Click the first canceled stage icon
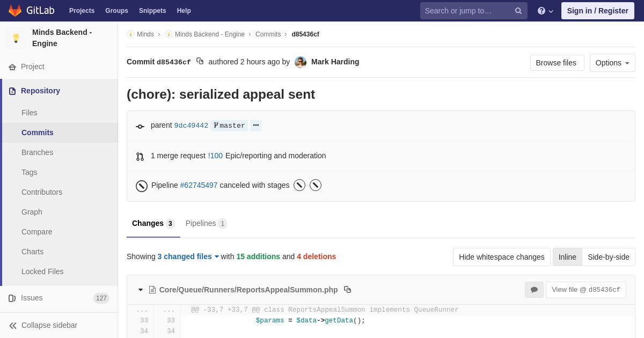644x338 pixels. [299, 185]
